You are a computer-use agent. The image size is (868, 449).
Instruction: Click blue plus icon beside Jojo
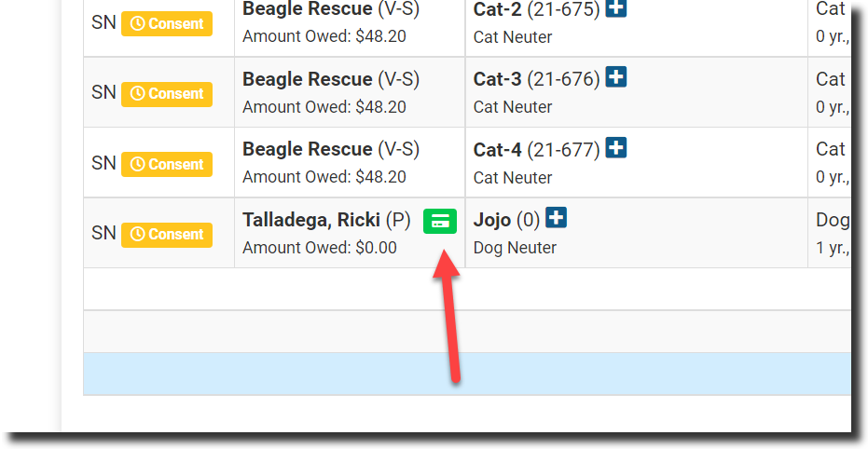point(556,218)
